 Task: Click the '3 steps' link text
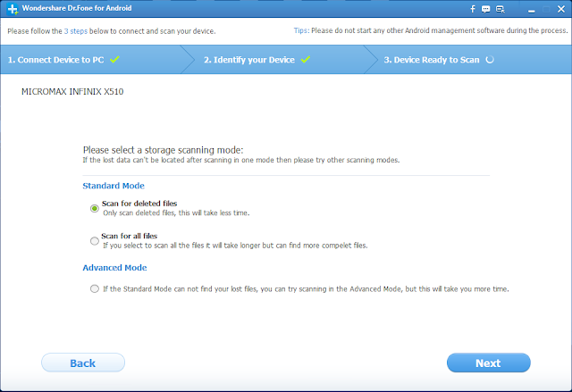pos(76,31)
